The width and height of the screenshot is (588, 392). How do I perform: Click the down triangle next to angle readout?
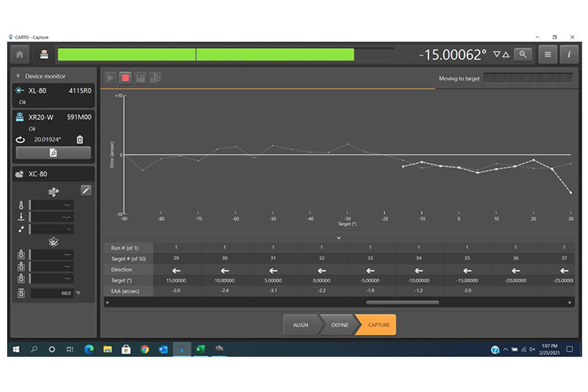tap(497, 54)
